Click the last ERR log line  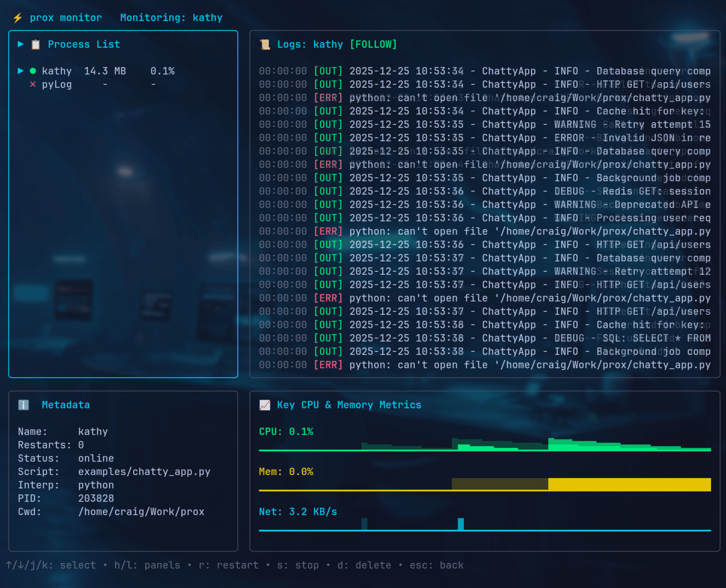point(484,365)
